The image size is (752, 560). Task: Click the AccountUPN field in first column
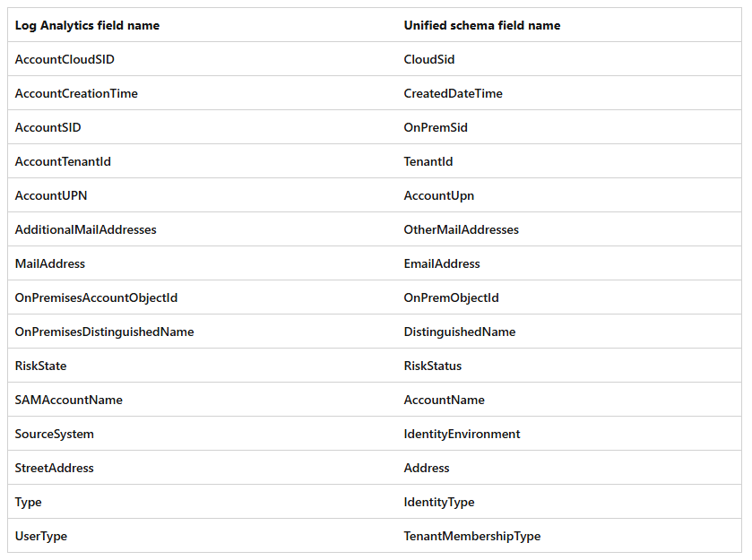point(51,195)
